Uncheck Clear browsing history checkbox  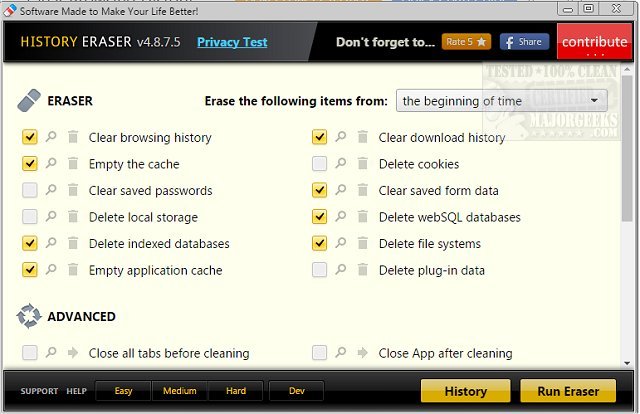click(30, 137)
